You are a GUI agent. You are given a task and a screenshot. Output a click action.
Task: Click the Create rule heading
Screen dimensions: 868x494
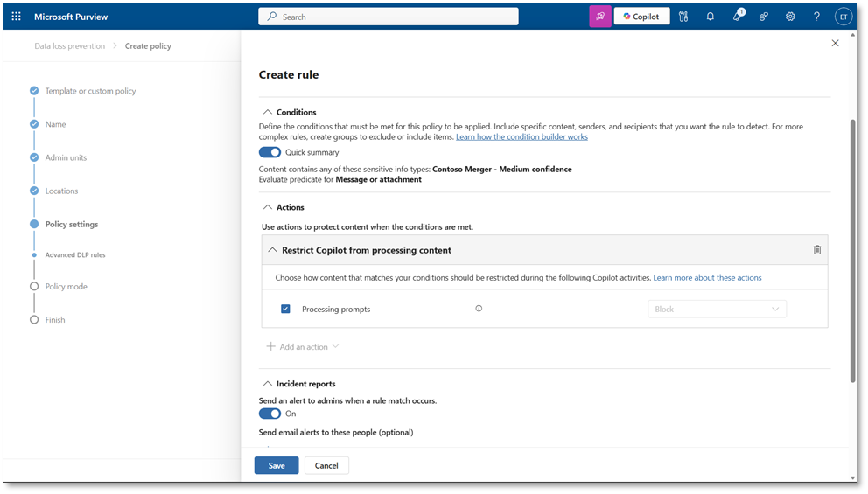[x=289, y=74]
